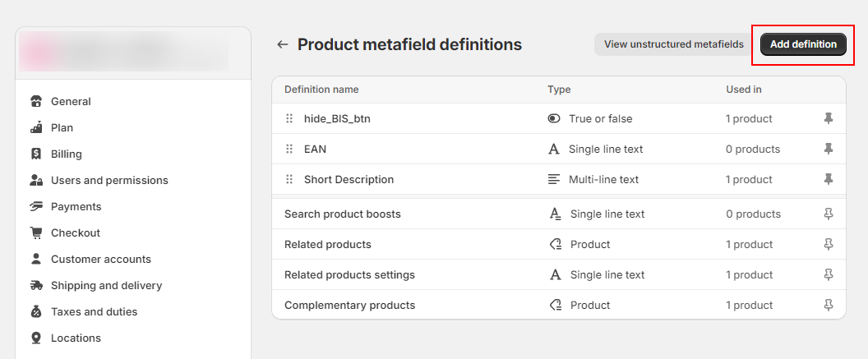Click the back arrow beside Product metafield definitions
The height and width of the screenshot is (359, 868).
point(283,44)
